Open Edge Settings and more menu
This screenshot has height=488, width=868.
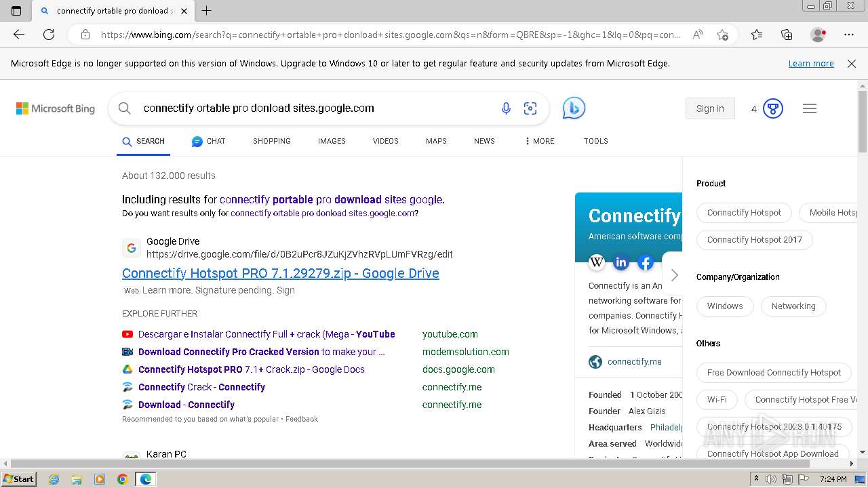coord(849,35)
